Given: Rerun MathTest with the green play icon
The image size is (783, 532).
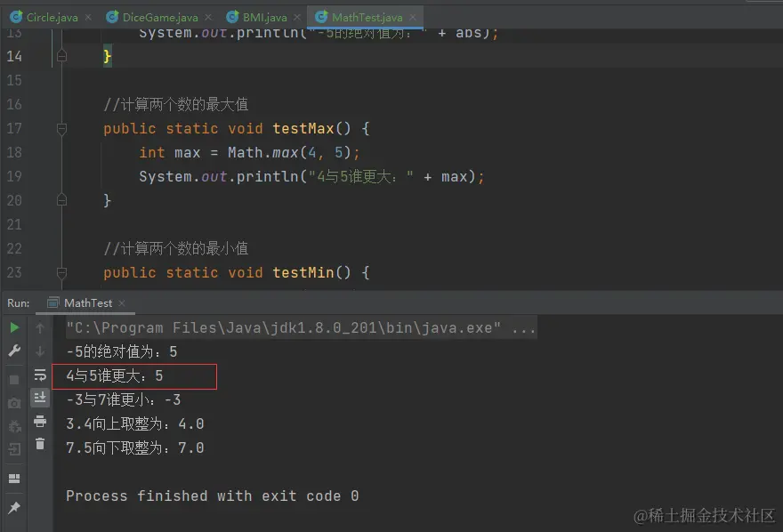Looking at the screenshot, I should pos(14,328).
